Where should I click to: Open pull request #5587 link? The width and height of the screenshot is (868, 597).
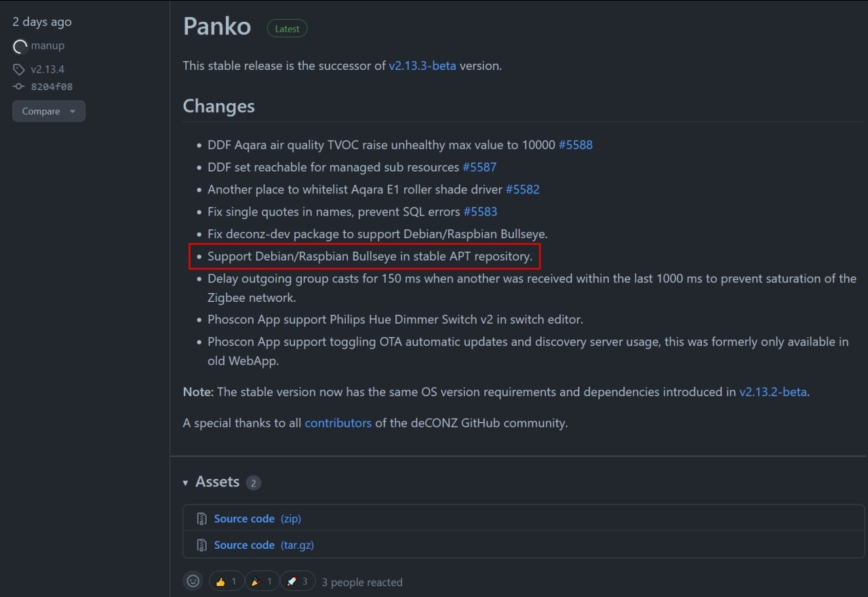pos(479,167)
